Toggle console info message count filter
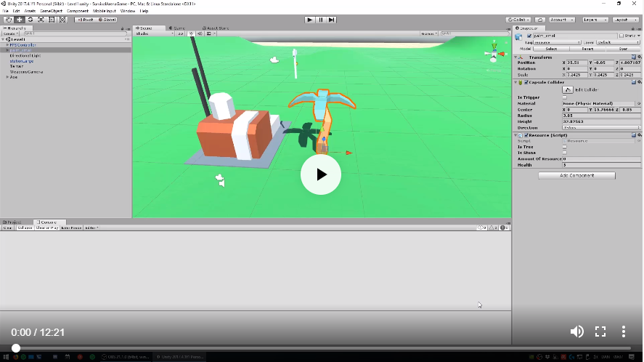 pos(482,228)
